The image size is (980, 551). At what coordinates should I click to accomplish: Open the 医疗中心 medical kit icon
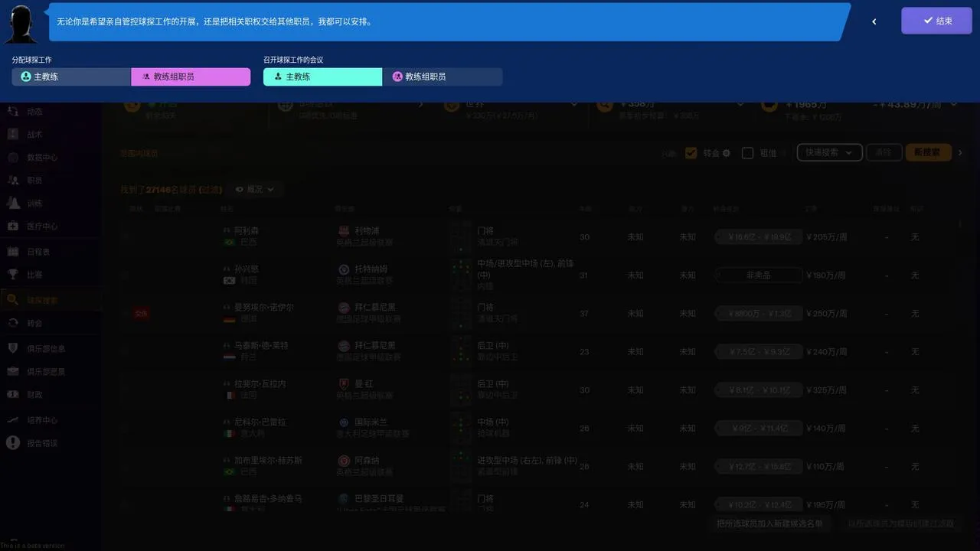[x=13, y=227]
